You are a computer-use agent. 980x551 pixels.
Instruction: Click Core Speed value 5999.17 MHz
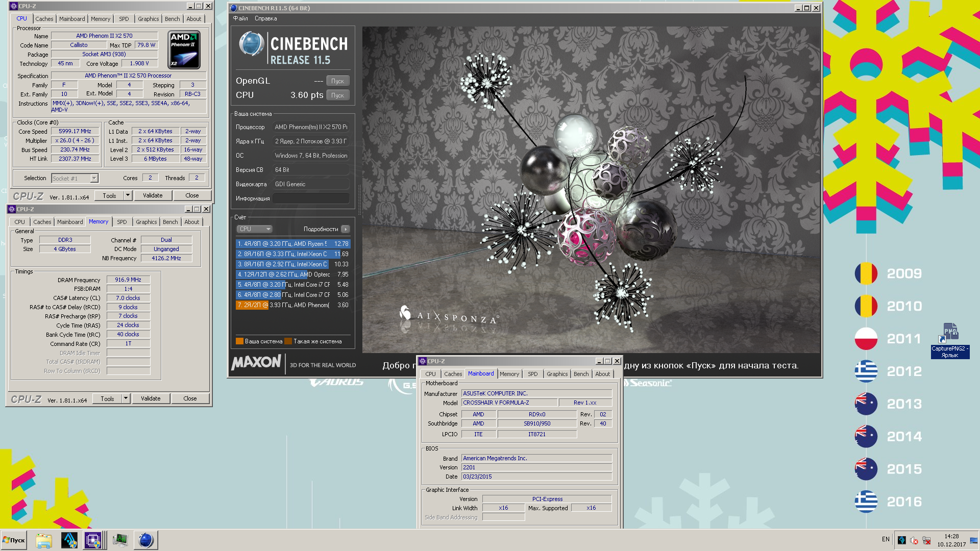tap(75, 132)
